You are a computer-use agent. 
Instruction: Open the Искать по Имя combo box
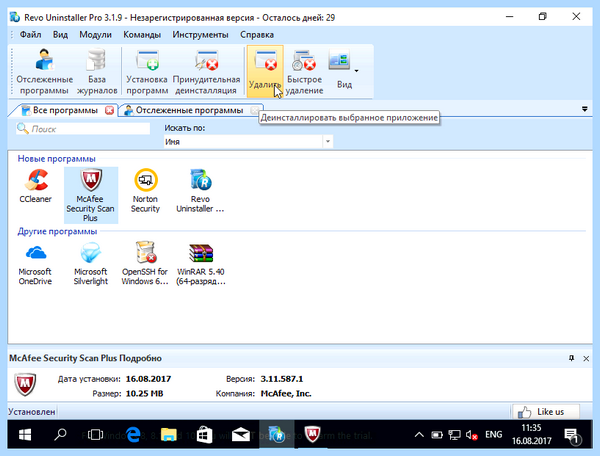248,142
